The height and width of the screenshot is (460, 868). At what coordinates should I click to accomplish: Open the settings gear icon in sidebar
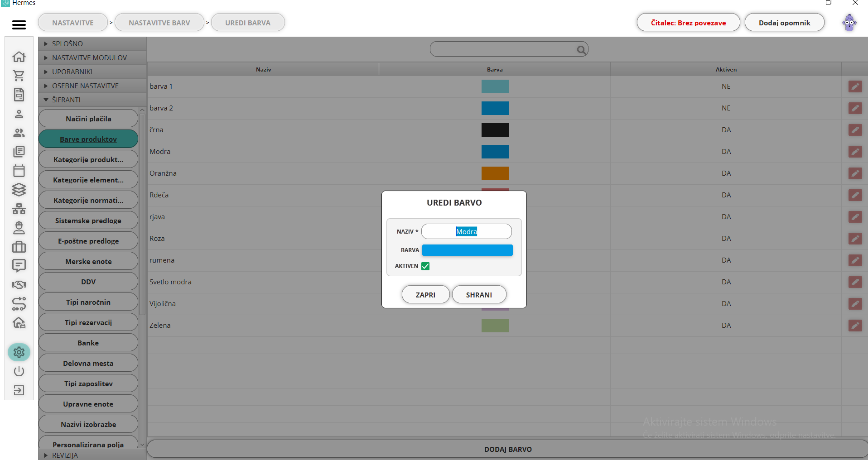coord(19,352)
